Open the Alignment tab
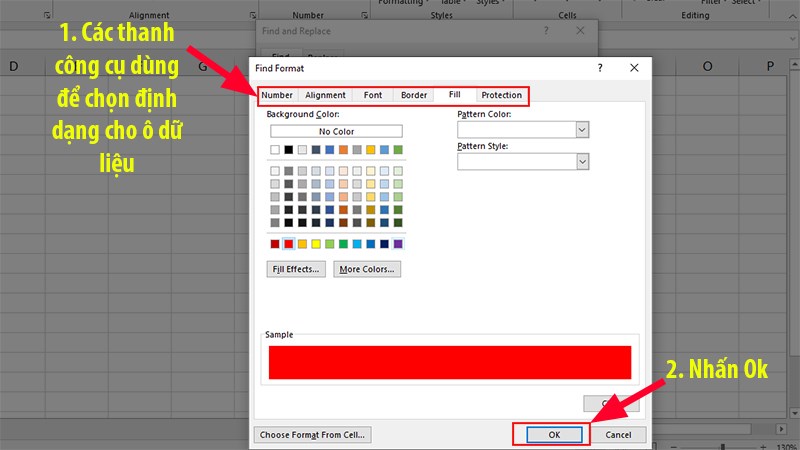 tap(325, 95)
